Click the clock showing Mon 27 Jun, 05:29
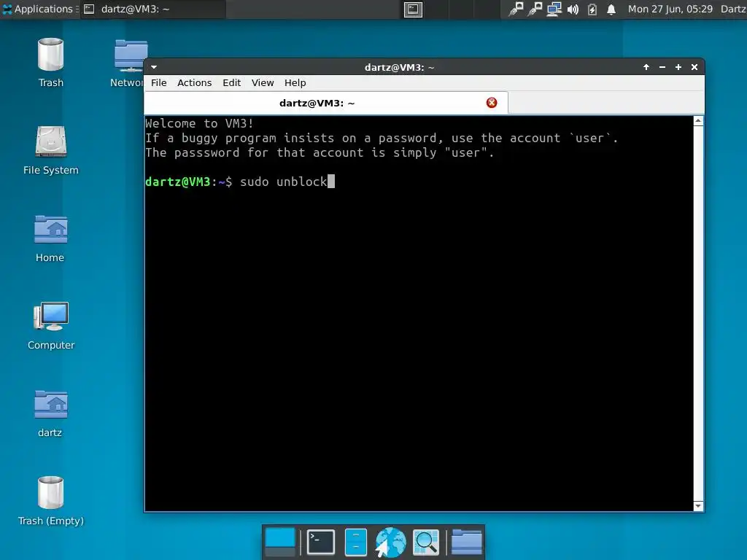 click(x=670, y=9)
